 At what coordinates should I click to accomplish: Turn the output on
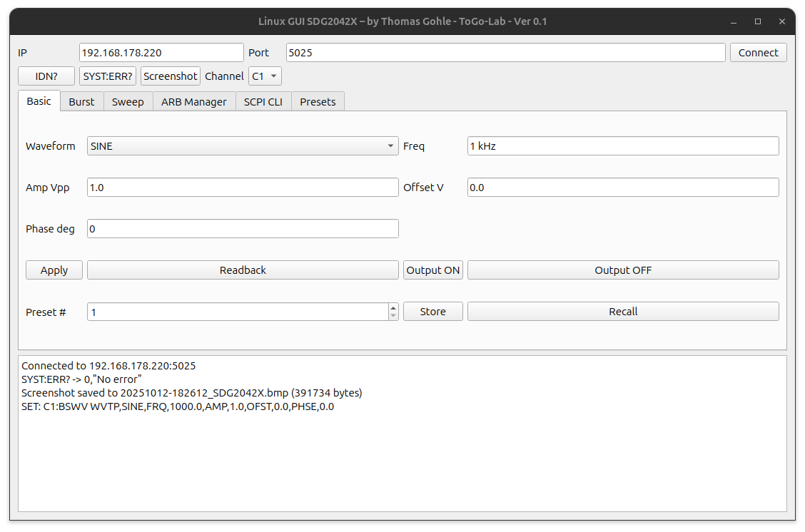pyautogui.click(x=432, y=270)
